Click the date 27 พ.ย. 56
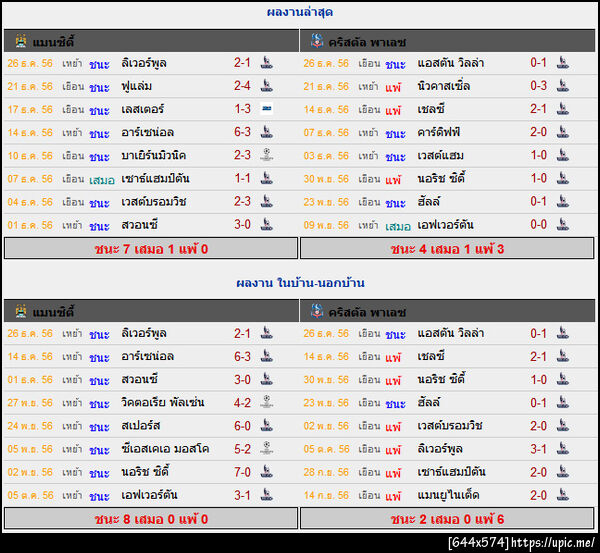The width and height of the screenshot is (600, 553). (30, 403)
